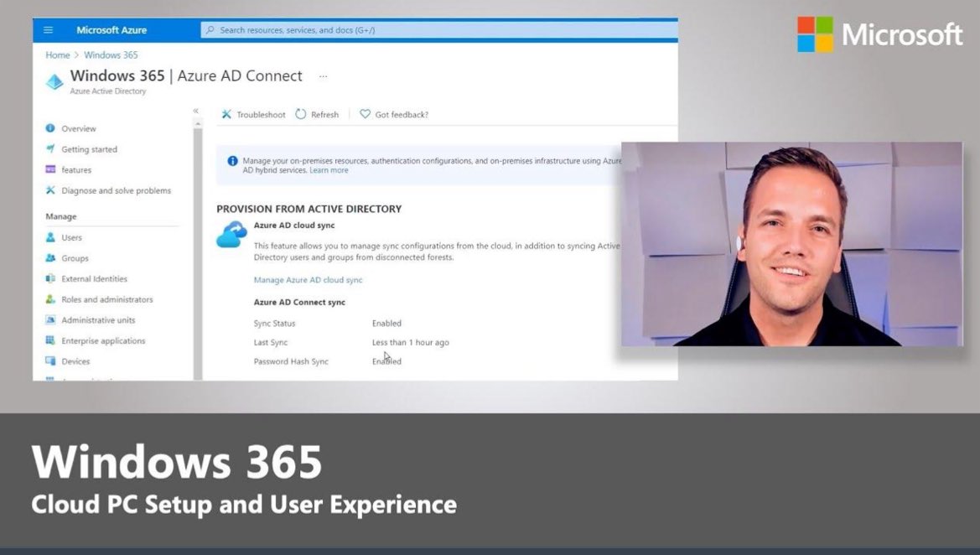Click the Devices monitor icon
Viewport: 980px width, 555px height.
pyautogui.click(x=50, y=360)
